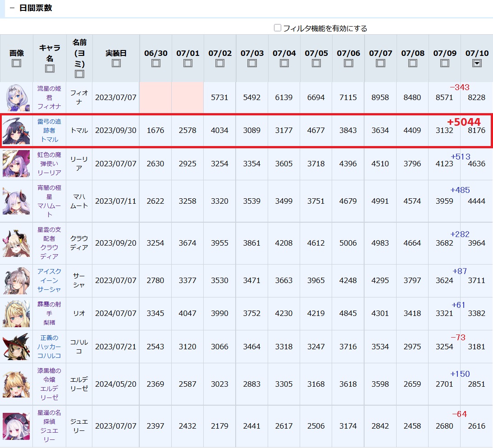
Task: Open the sort box under 07/07 header
Action: click(x=380, y=63)
